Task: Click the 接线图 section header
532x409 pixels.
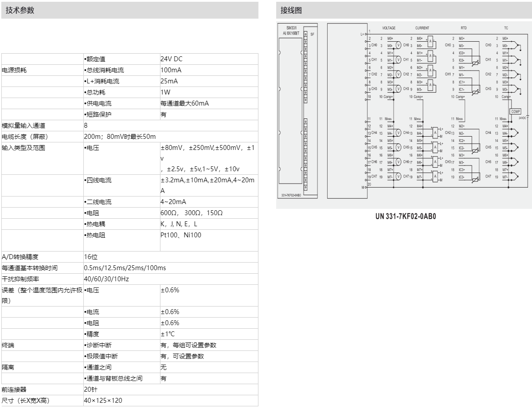Action: (404, 10)
